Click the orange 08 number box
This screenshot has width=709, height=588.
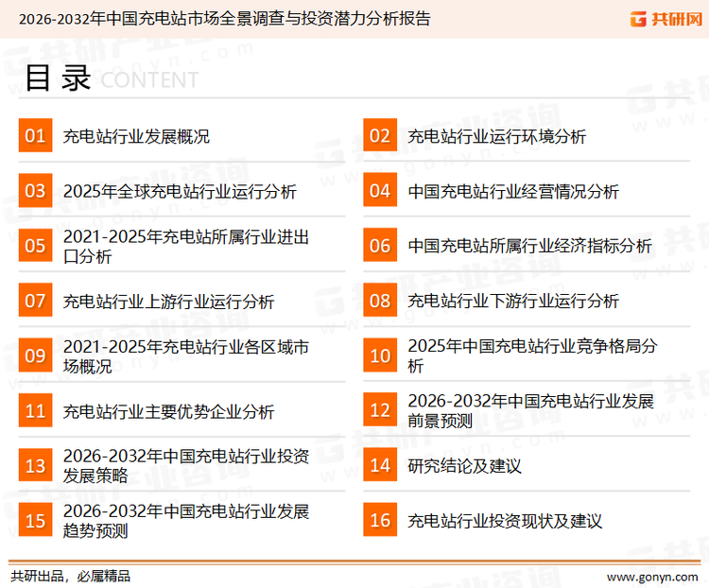pyautogui.click(x=380, y=301)
